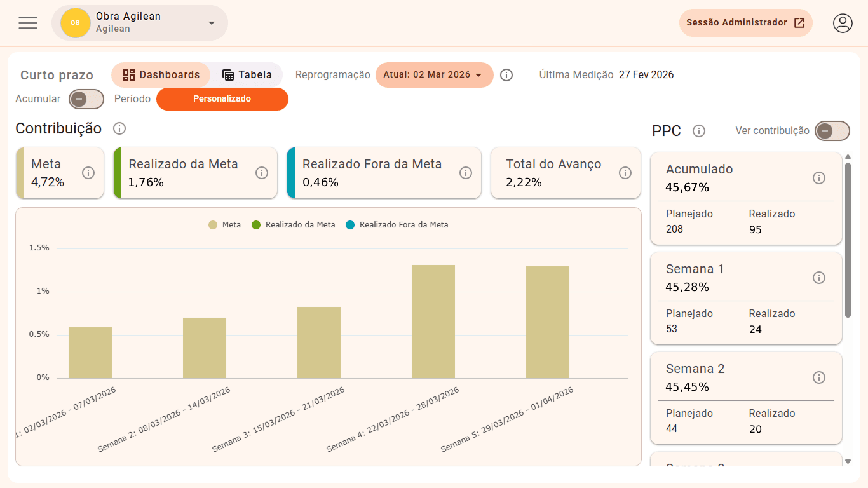Click the Curto prazo heading
This screenshot has width=868, height=488.
[x=57, y=75]
